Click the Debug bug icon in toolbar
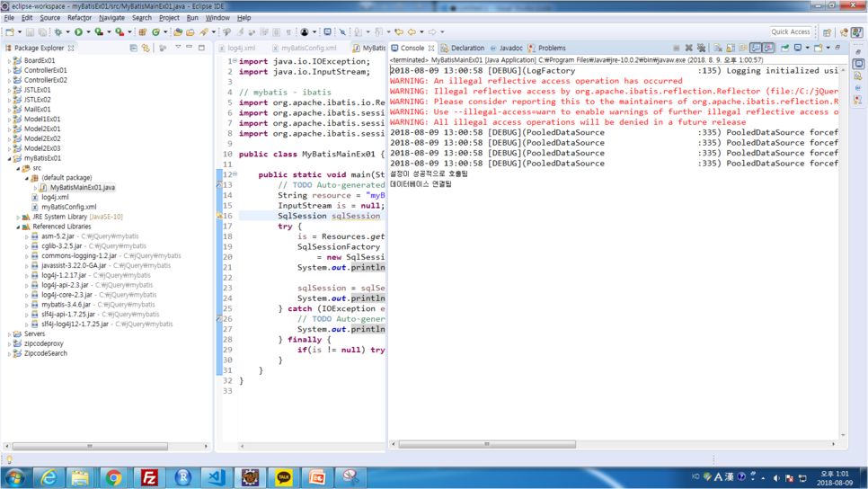Image resolution: width=868 pixels, height=489 pixels. 58,32
